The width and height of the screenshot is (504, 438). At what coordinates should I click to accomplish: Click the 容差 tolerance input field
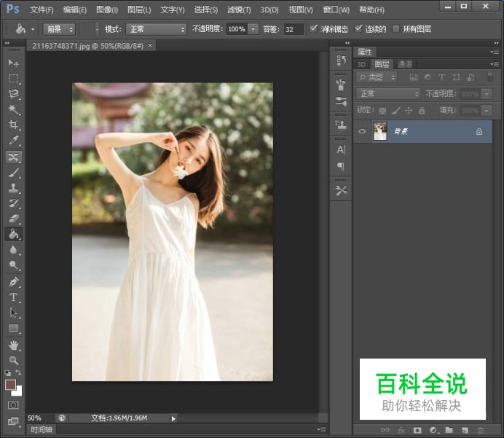[294, 29]
